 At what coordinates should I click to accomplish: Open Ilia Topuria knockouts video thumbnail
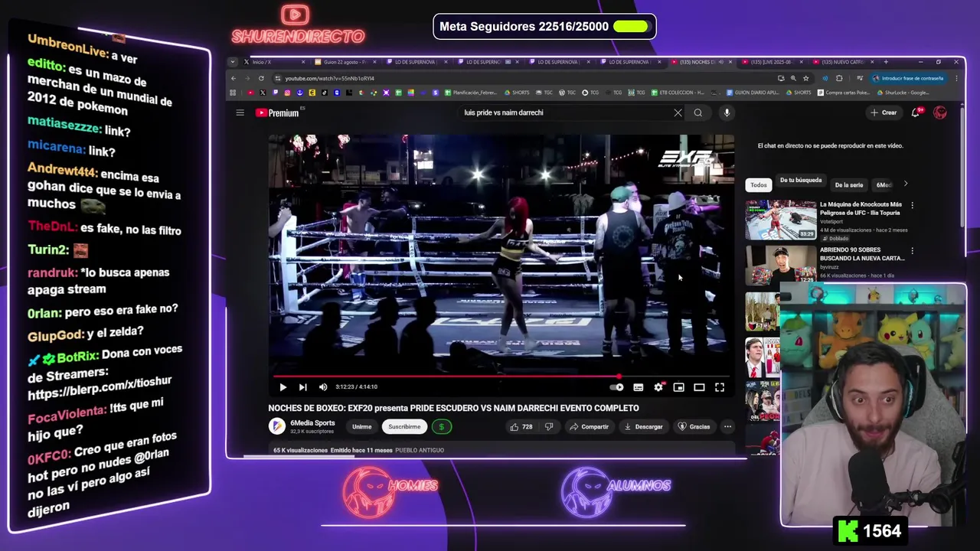pyautogui.click(x=781, y=220)
